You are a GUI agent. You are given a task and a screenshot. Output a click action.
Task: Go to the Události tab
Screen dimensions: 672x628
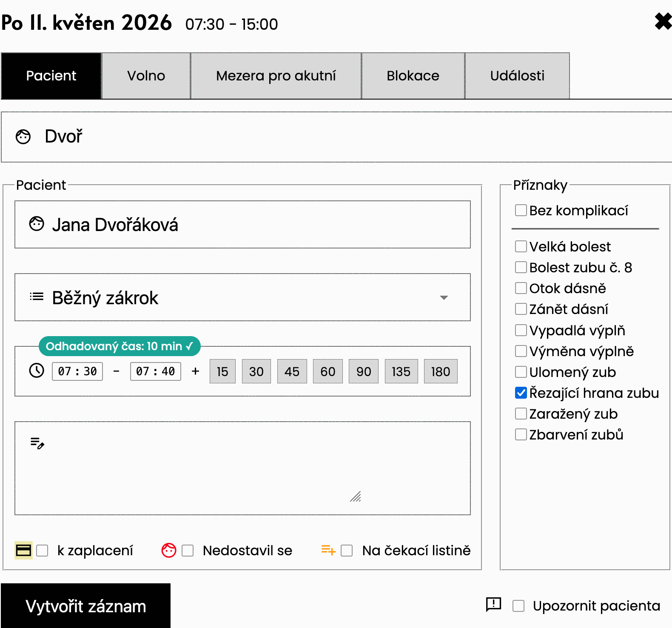(517, 76)
